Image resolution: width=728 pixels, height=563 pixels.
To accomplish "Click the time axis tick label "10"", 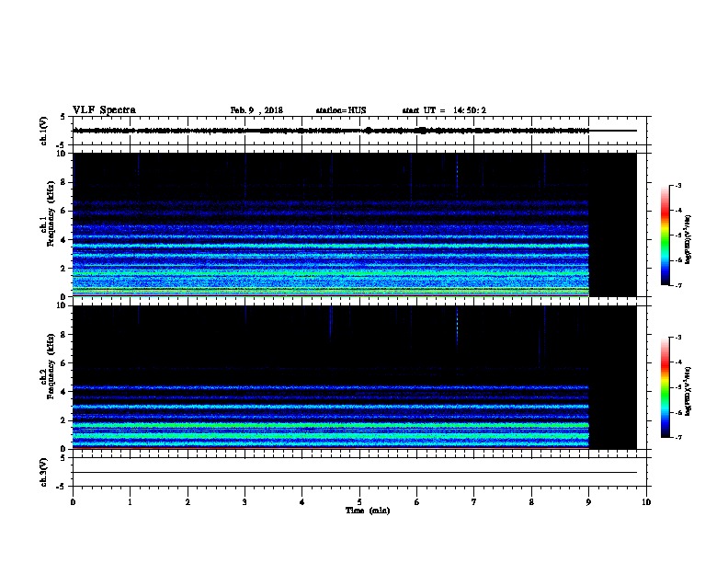I will [646, 501].
